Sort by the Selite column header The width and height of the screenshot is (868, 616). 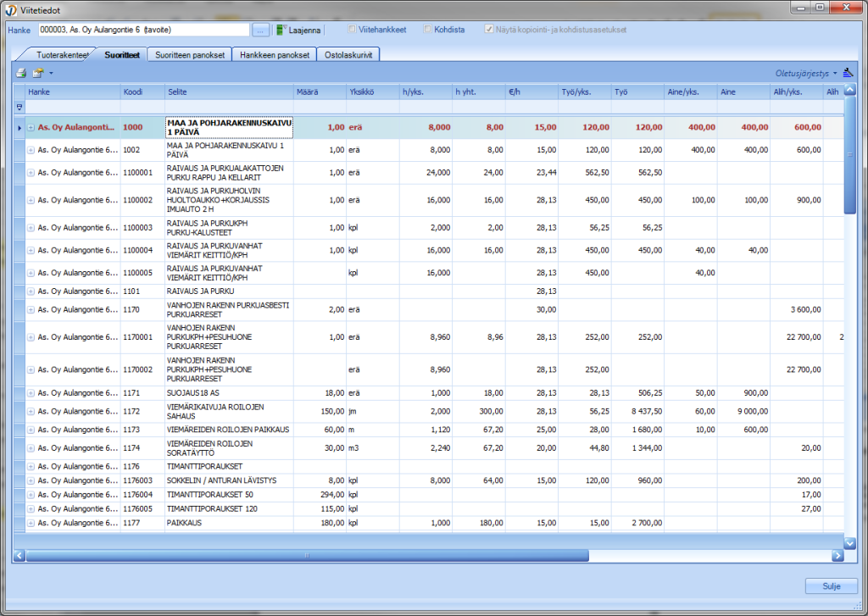[229, 92]
